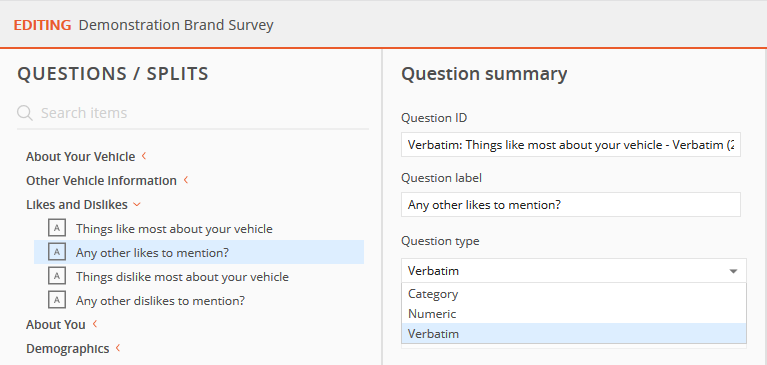Click into the Question label field
Screen dimensions: 767x365
570,205
